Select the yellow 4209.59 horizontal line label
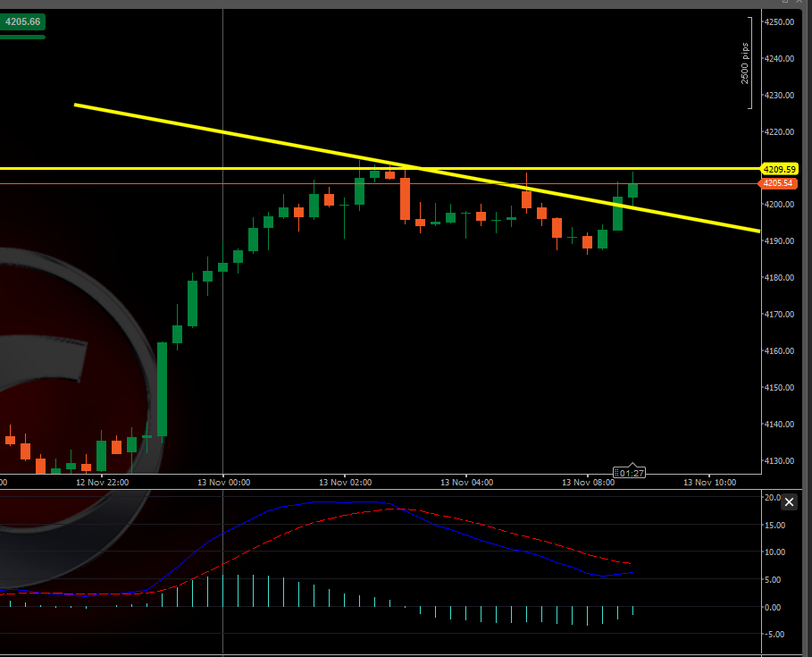The width and height of the screenshot is (812, 657). click(x=779, y=170)
